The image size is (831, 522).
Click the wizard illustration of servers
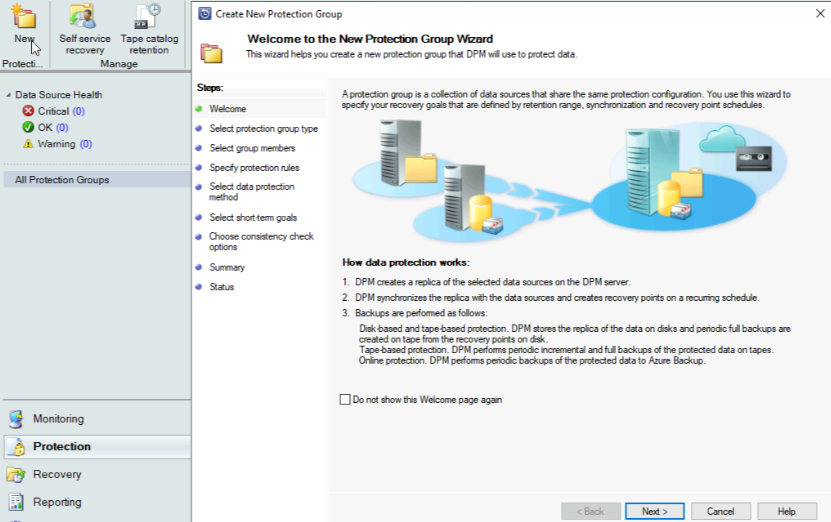coord(570,180)
